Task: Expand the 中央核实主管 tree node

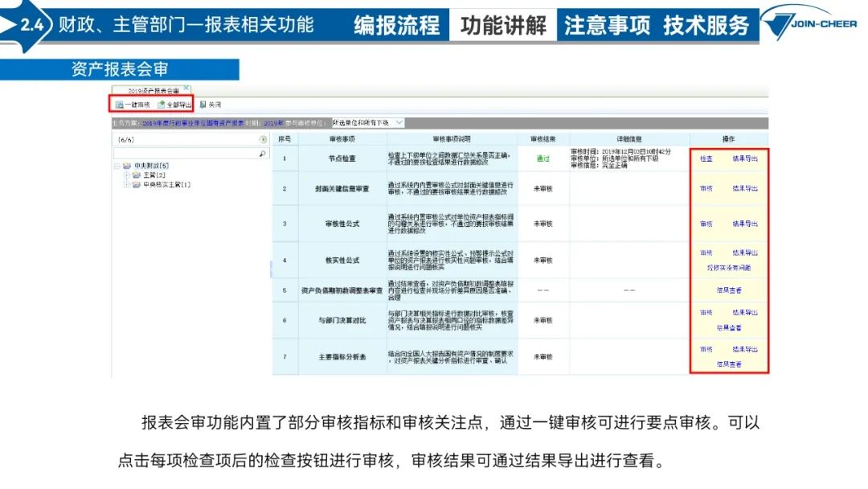Action: (x=126, y=185)
